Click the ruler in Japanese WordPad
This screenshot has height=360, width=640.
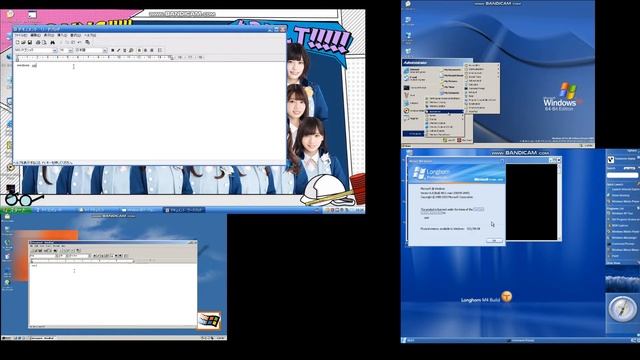(110, 58)
